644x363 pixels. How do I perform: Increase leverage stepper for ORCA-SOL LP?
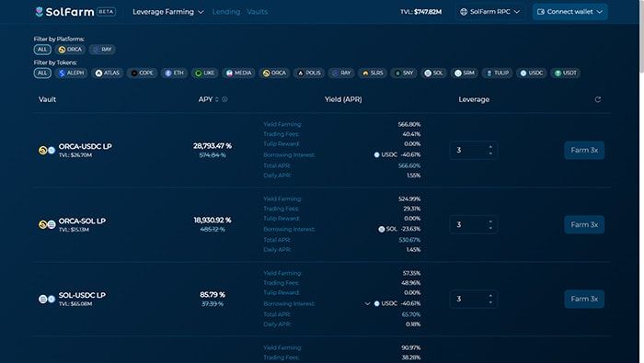click(490, 221)
